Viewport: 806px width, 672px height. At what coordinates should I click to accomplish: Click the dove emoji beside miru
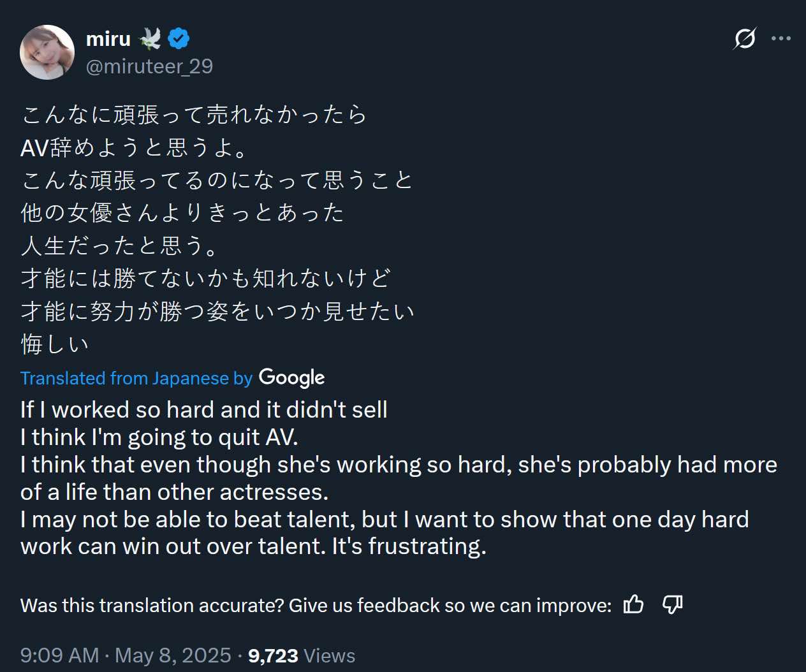pyautogui.click(x=150, y=39)
